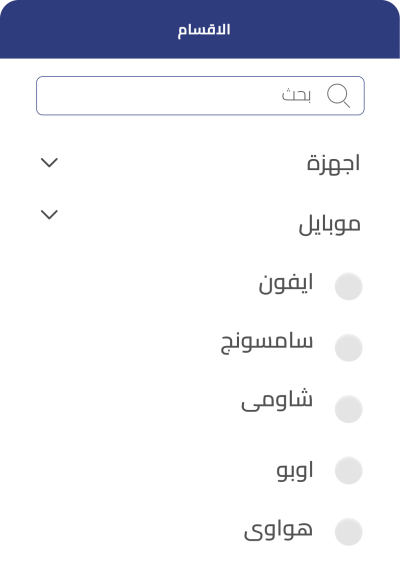This screenshot has width=400, height=582.
Task: Click the شاومى text label
Action: 277,400
